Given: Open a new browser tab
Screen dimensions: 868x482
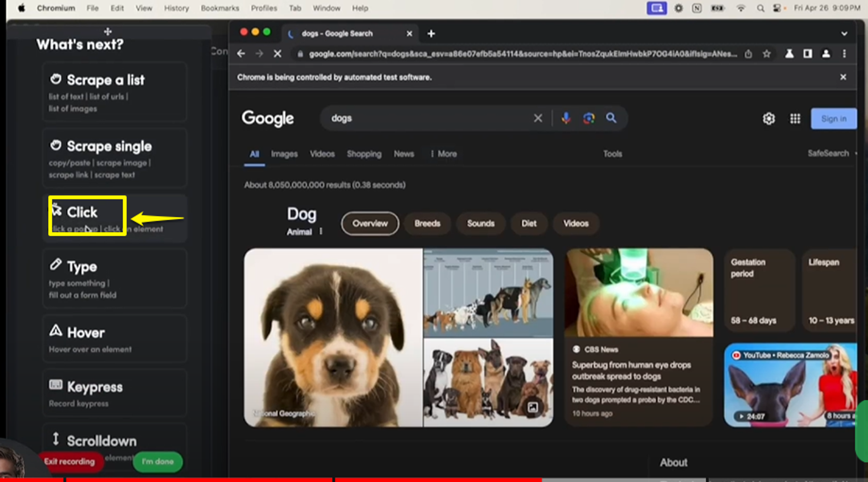Looking at the screenshot, I should pyautogui.click(x=431, y=33).
